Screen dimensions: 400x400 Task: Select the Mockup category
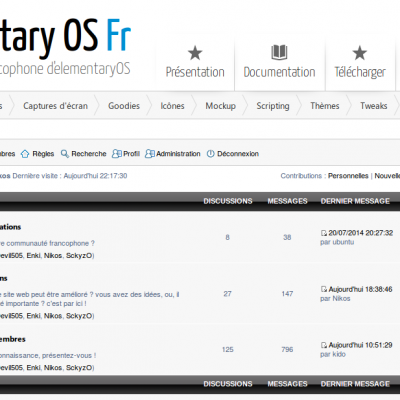[x=221, y=106]
